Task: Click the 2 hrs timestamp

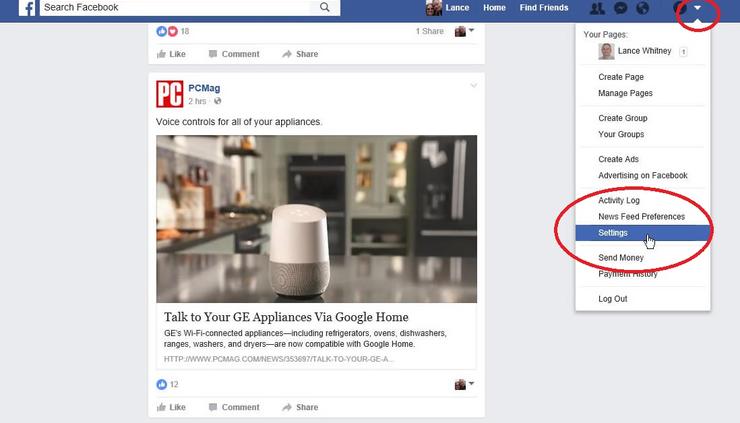Action: tap(197, 101)
